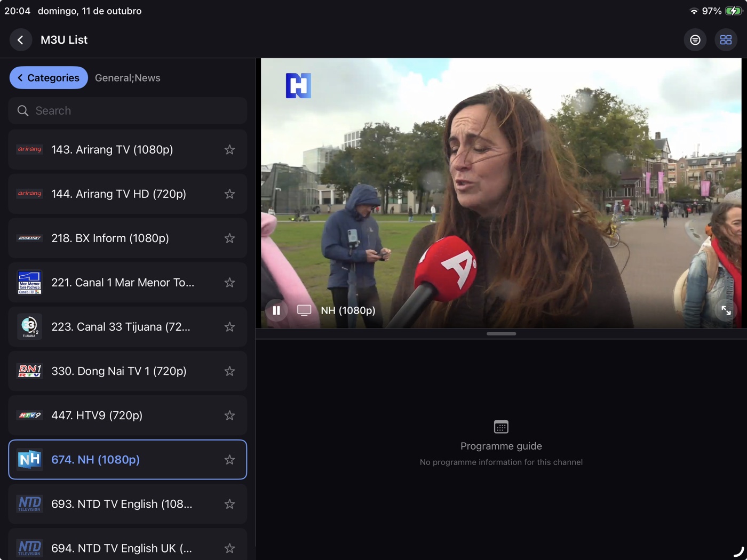The height and width of the screenshot is (560, 747).
Task: Click the NH channel logo in list
Action: coord(29,460)
